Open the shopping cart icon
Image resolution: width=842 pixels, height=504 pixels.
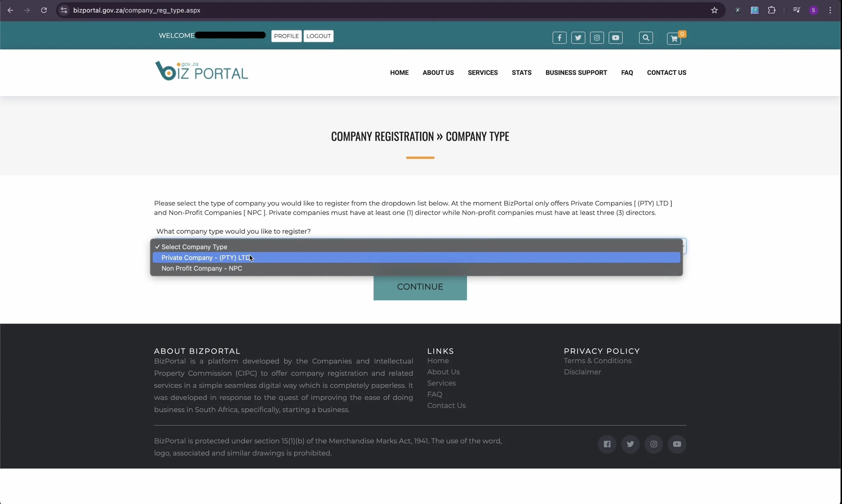[x=674, y=39]
